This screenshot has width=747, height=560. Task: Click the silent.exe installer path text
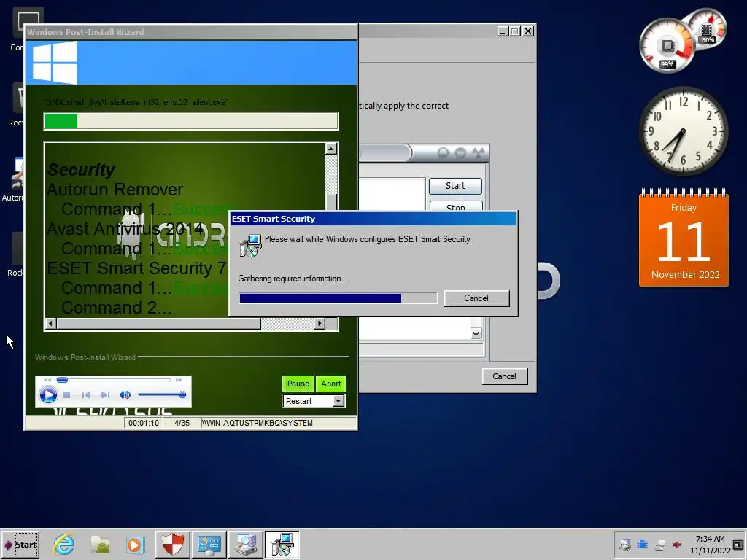(136, 102)
